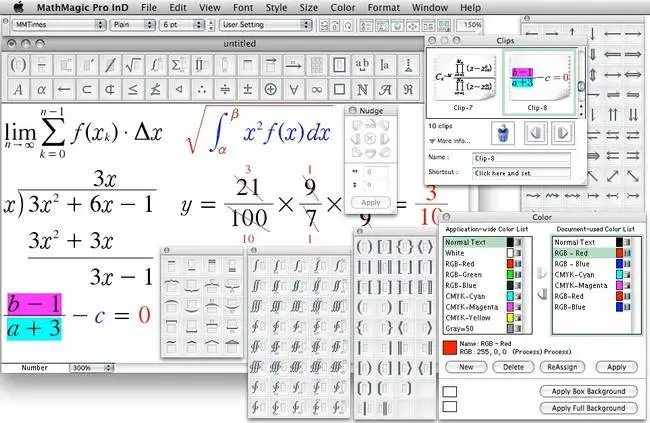Click the font size stepper arrows
Image resolution: width=650 pixels, height=423 pixels.
(211, 24)
